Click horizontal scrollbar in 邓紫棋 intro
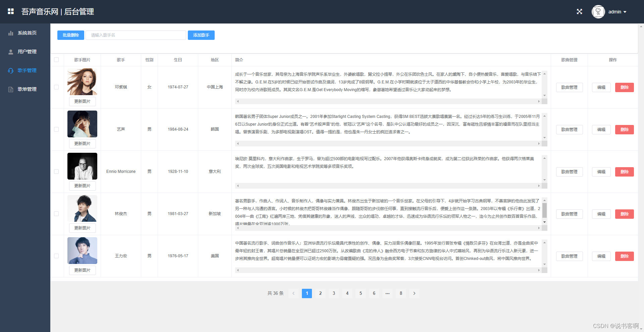This screenshot has height=332, width=644. pyautogui.click(x=388, y=101)
